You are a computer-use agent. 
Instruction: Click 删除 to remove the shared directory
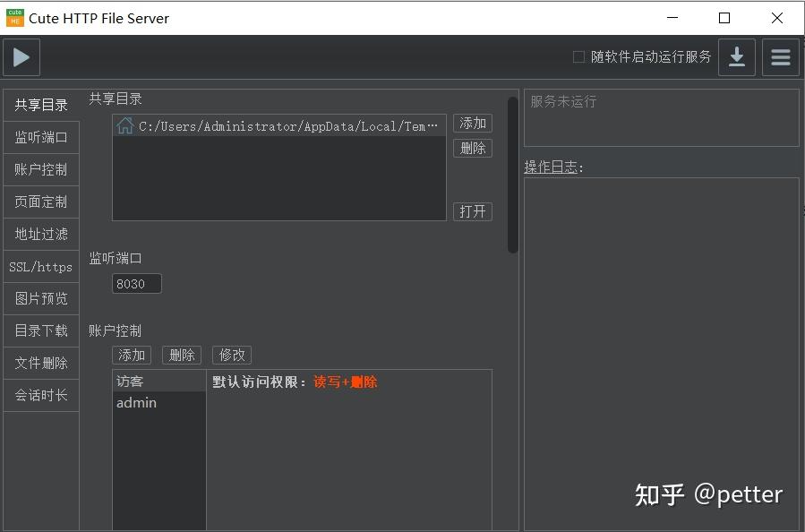[x=473, y=148]
